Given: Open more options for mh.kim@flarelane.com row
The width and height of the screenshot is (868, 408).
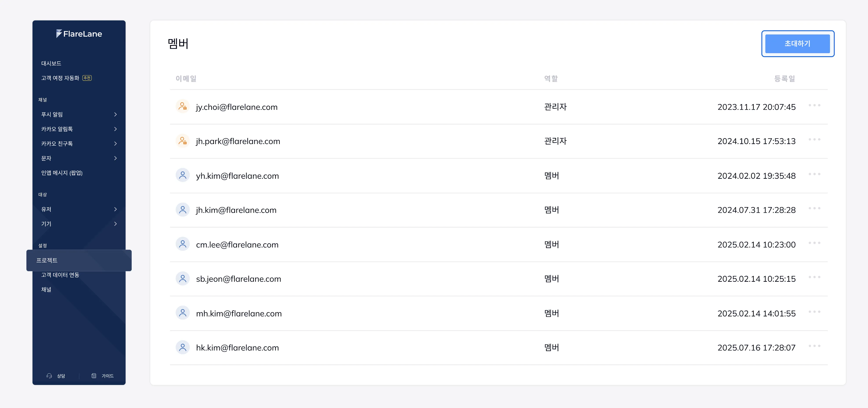Looking at the screenshot, I should click(814, 312).
